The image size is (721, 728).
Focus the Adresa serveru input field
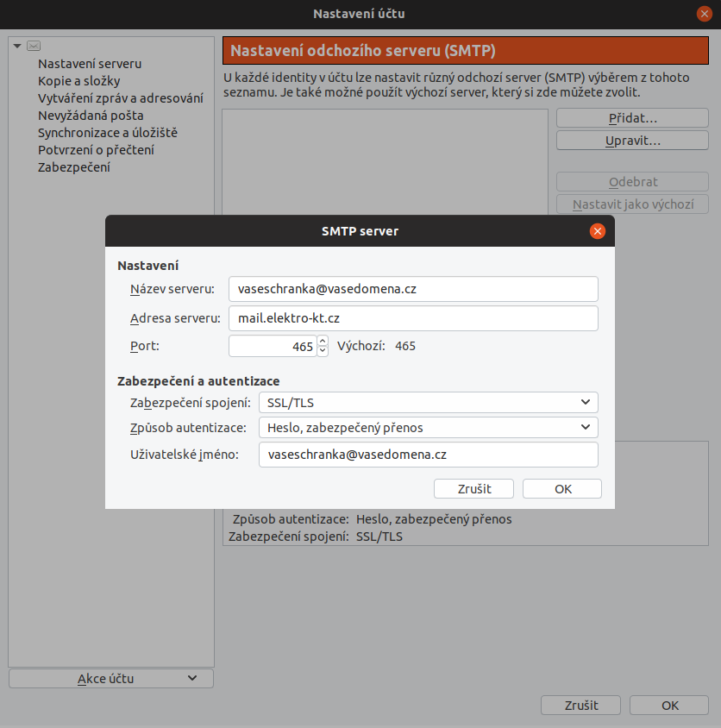tap(413, 318)
